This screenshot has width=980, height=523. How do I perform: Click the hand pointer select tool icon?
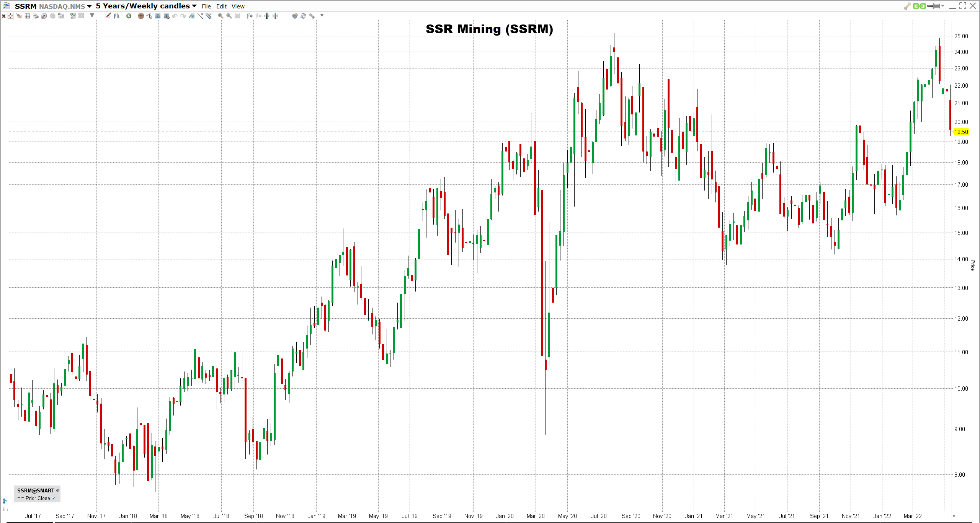[19, 16]
